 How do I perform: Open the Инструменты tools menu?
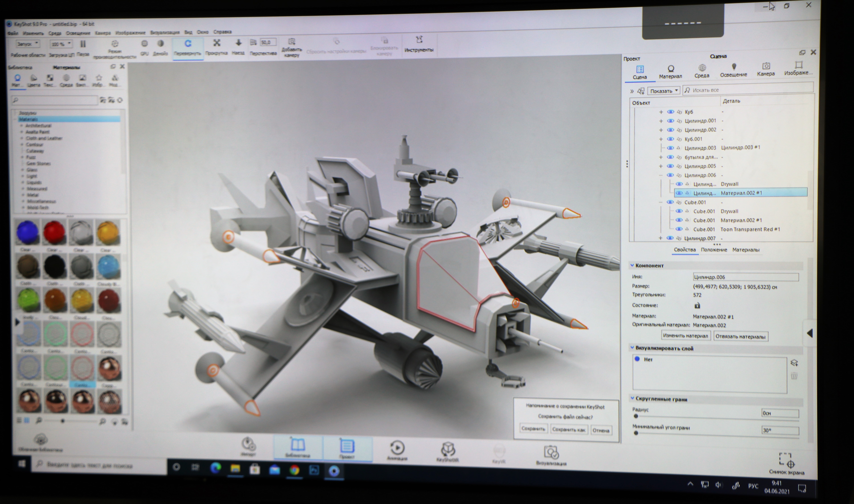(419, 44)
